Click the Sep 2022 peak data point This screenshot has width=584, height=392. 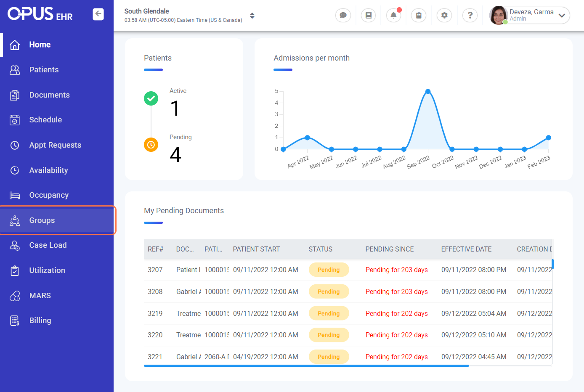(x=428, y=91)
